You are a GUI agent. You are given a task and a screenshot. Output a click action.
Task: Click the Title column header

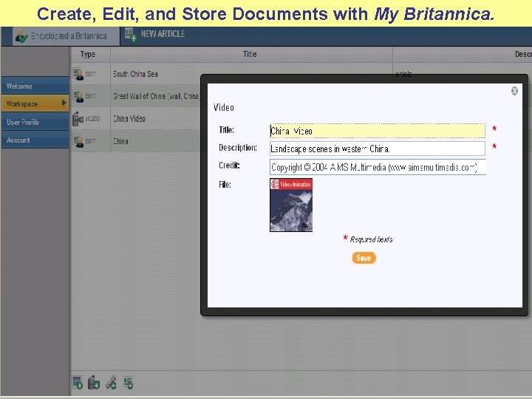[250, 54]
